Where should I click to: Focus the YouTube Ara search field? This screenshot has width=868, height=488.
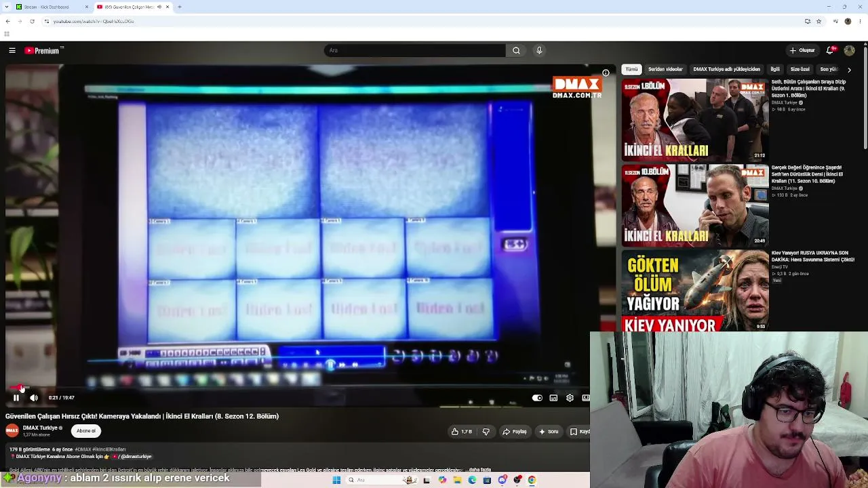(x=415, y=50)
